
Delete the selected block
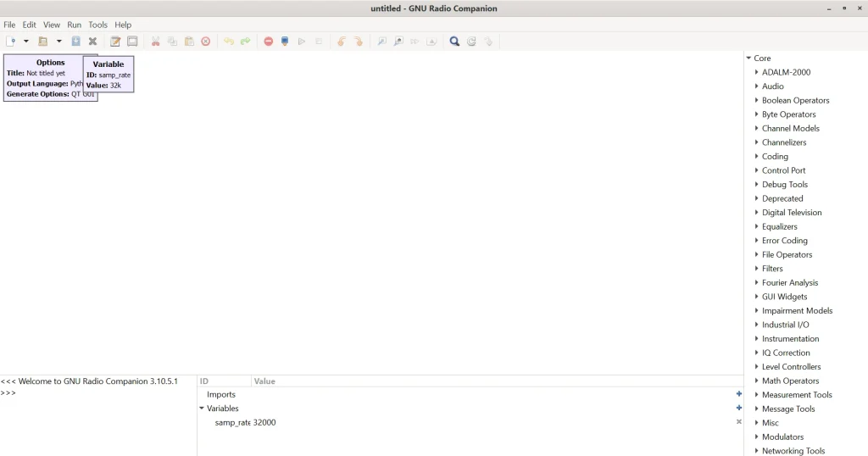point(206,42)
